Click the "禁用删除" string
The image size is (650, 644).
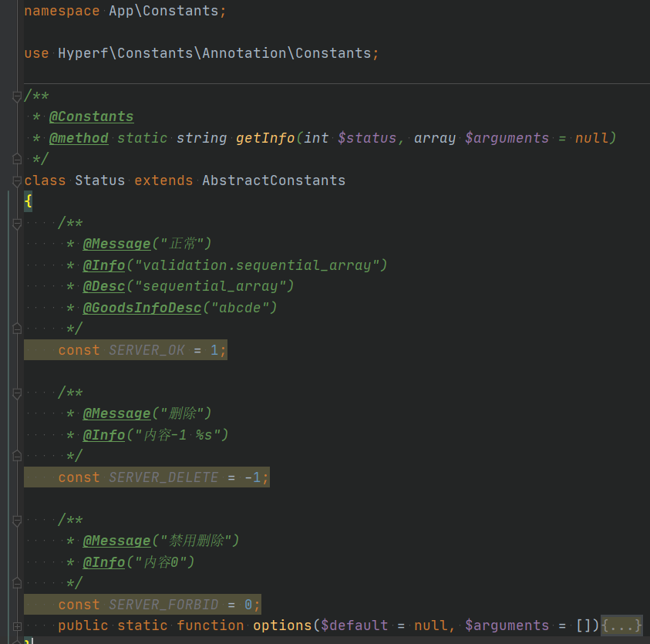[195, 541]
